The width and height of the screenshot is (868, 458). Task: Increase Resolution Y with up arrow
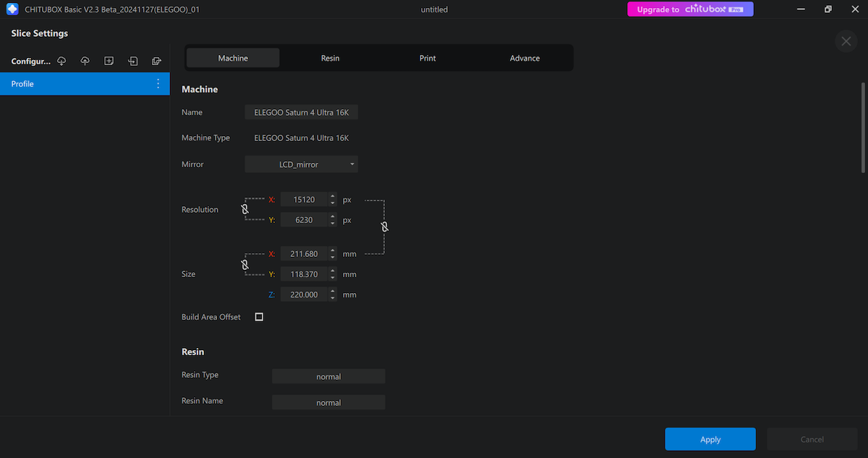tap(333, 216)
